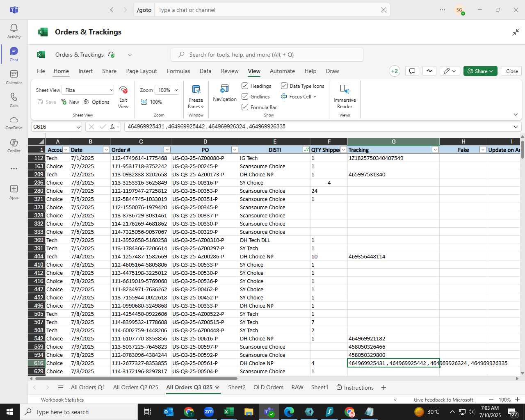The width and height of the screenshot is (525, 420).
Task: Toggle the Data Type Icons checkbox
Action: (284, 86)
